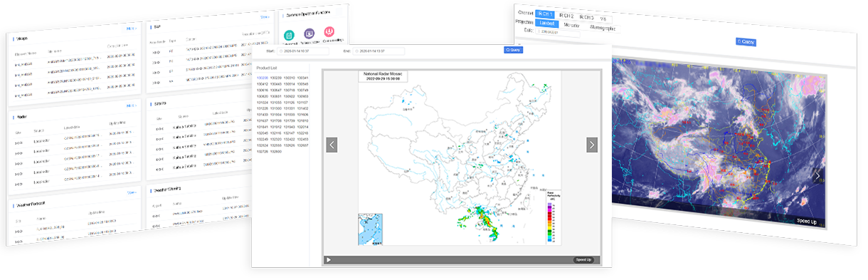Open the End date-time picker
The height and width of the screenshot is (280, 868).
pos(378,51)
